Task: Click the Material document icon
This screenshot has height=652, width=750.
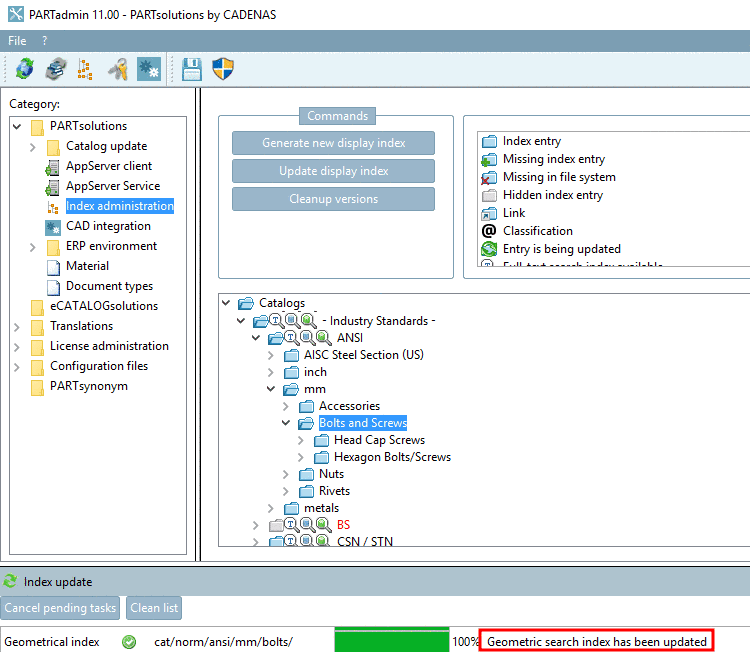Action: pyautogui.click(x=54, y=267)
